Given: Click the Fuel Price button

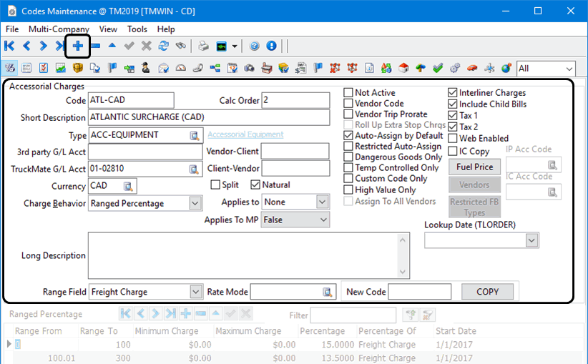Looking at the screenshot, I should click(474, 167).
